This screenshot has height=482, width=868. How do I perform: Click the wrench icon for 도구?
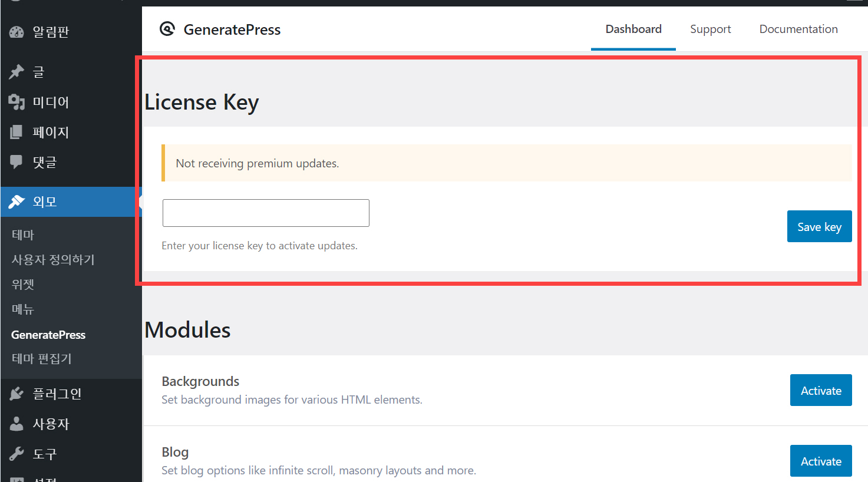point(16,454)
